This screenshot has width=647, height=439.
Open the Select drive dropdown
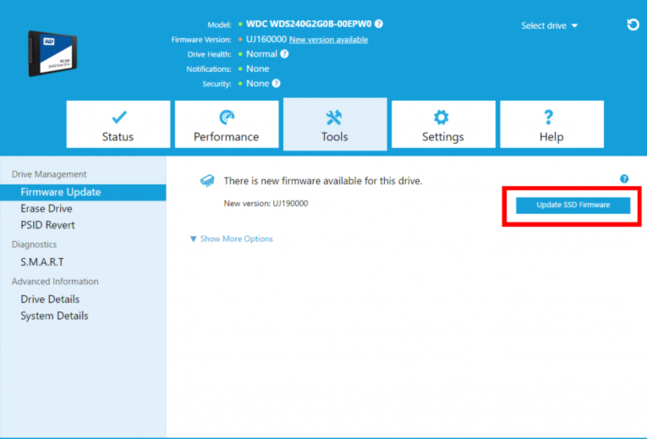click(549, 26)
